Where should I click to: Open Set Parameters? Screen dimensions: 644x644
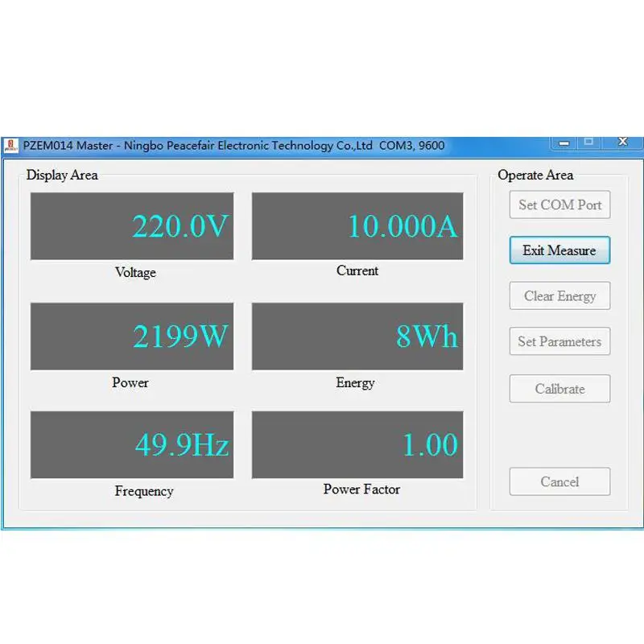[559, 341]
